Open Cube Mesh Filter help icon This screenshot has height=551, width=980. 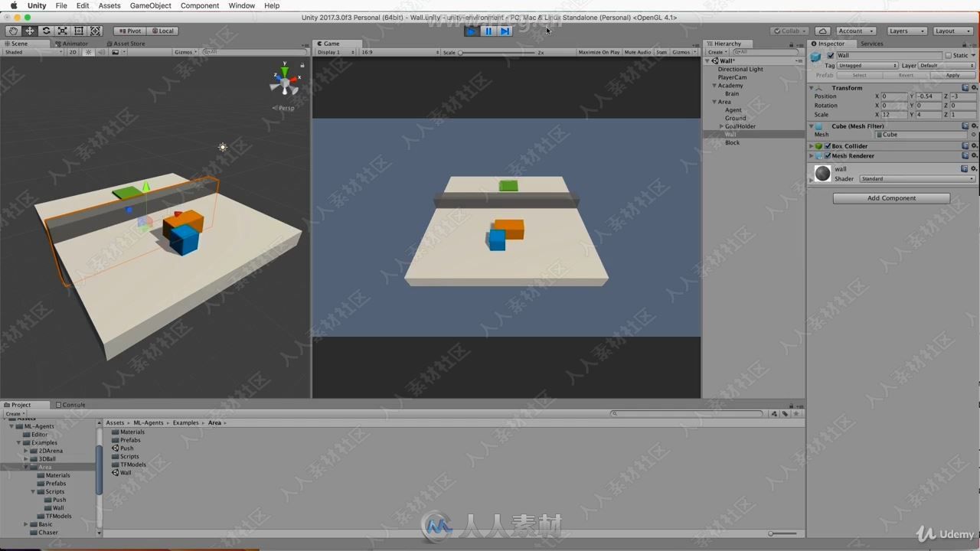(965, 126)
